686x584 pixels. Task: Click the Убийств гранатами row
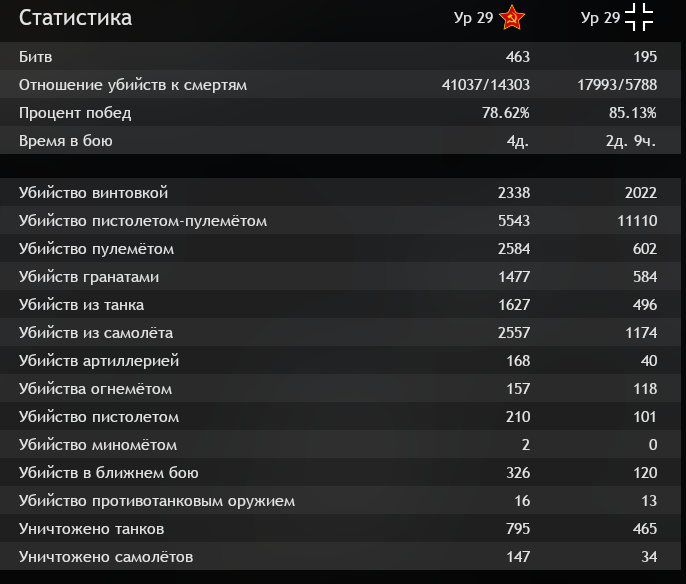coord(340,276)
